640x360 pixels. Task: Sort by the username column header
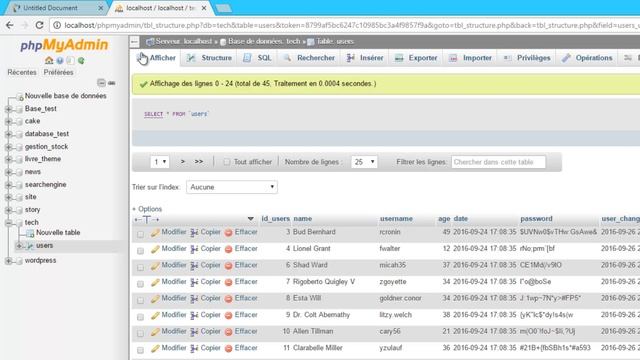396,219
